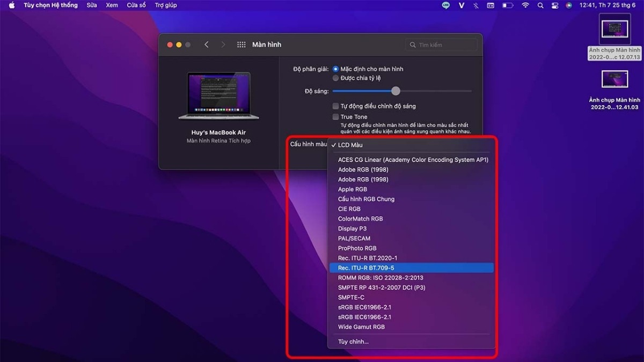Click the Bluetooth off icon

click(x=476, y=5)
